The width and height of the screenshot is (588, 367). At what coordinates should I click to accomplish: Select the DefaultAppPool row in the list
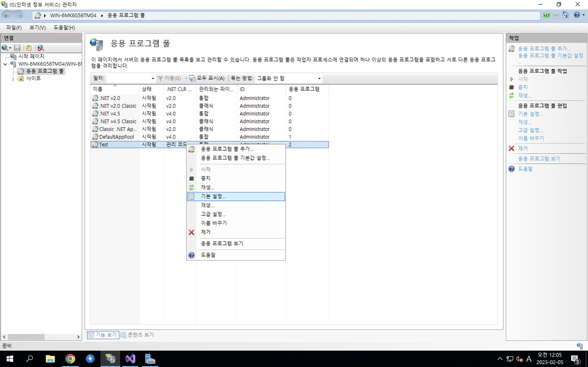[x=116, y=137]
